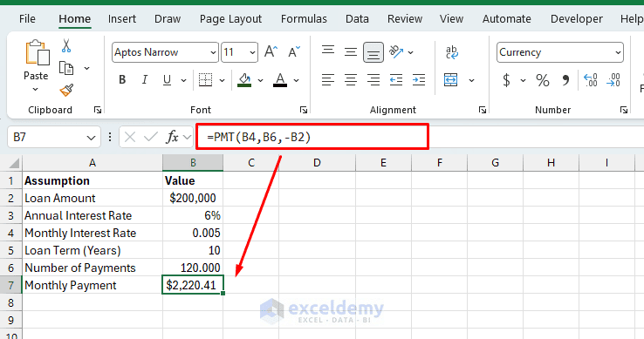Apply the green fill color bucket

pyautogui.click(x=245, y=80)
